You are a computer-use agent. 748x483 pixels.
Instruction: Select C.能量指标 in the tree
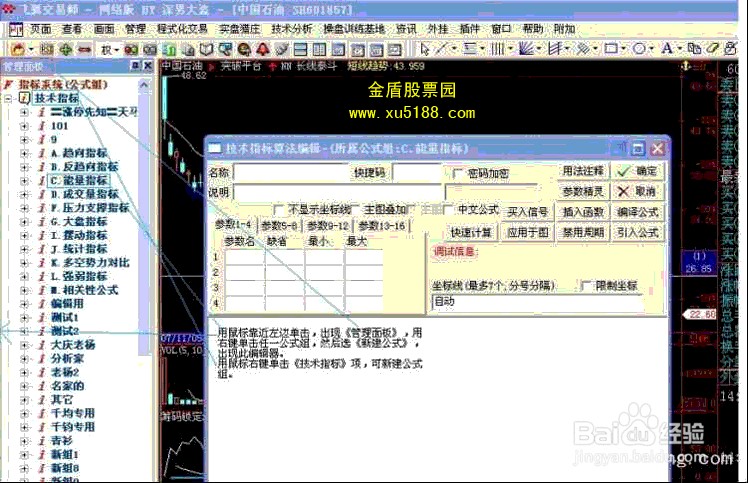[x=79, y=181]
